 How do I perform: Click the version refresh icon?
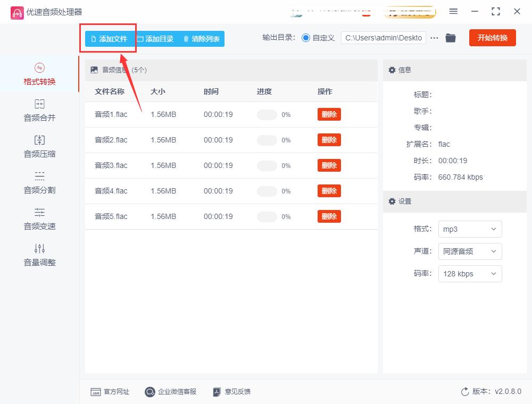pos(465,391)
